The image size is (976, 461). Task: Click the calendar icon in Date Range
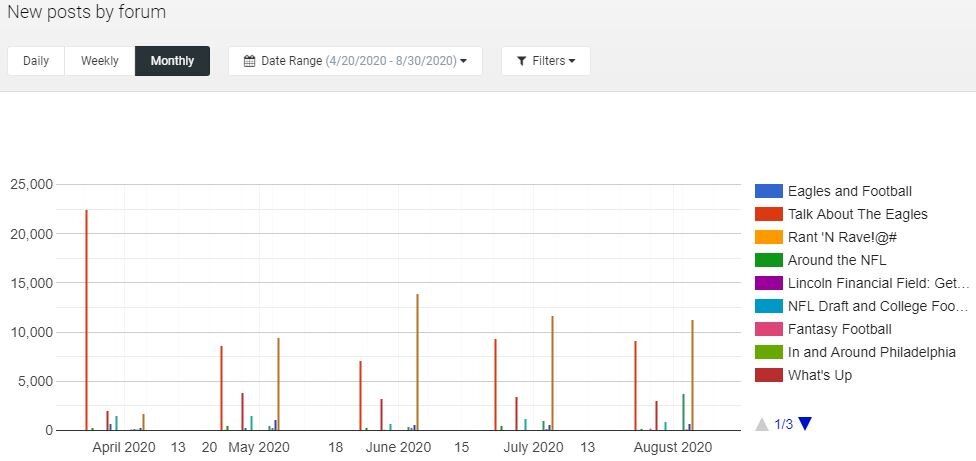pyautogui.click(x=250, y=61)
